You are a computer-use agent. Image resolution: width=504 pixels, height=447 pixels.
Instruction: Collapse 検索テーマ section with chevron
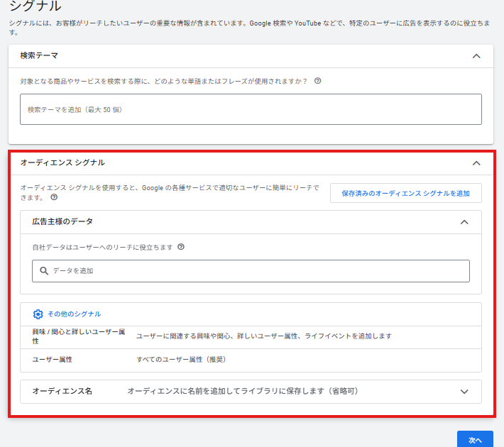pos(476,55)
